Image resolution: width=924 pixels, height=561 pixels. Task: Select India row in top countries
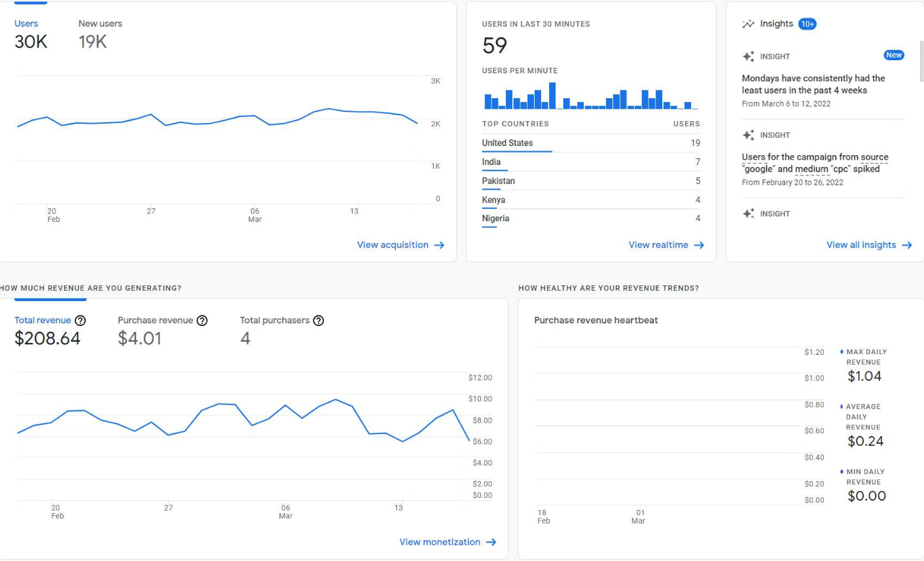[x=591, y=162]
